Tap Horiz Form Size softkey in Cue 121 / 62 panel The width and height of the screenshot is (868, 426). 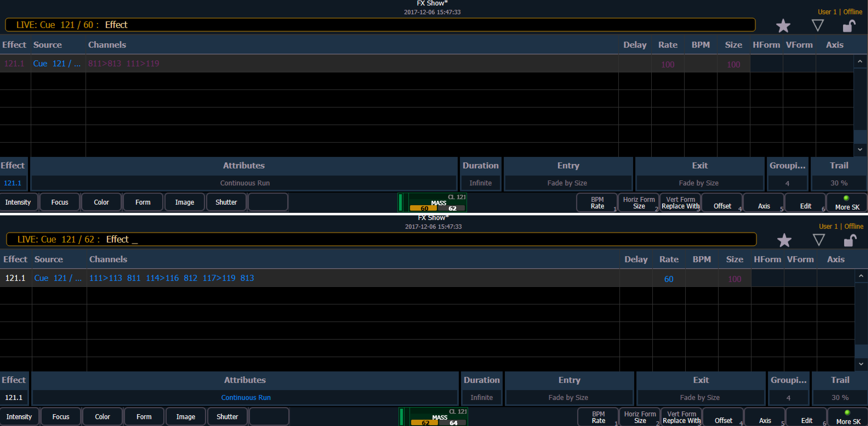639,417
